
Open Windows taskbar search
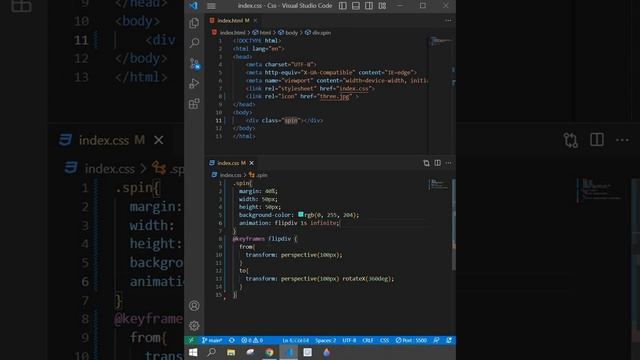pyautogui.click(x=212, y=352)
